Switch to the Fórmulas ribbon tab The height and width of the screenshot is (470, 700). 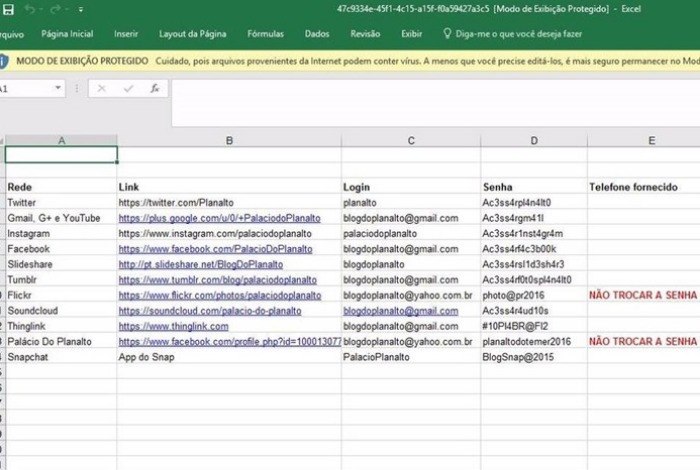tap(265, 33)
